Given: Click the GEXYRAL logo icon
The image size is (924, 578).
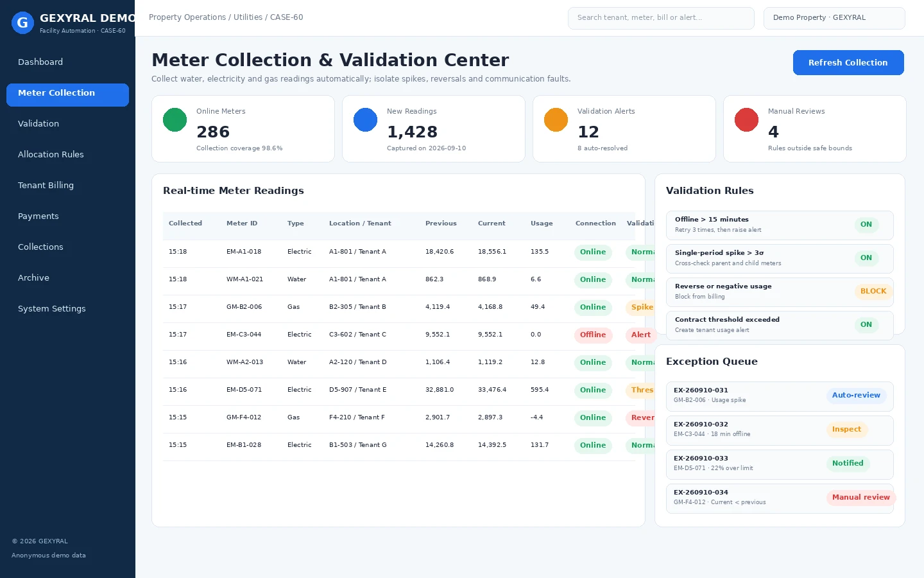Looking at the screenshot, I should tap(22, 22).
